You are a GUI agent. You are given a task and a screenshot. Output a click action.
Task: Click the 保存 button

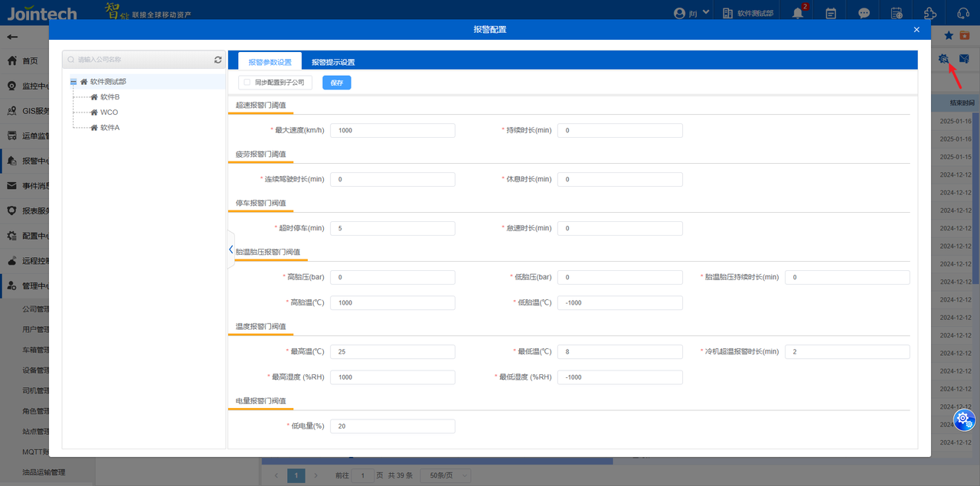[x=336, y=83]
